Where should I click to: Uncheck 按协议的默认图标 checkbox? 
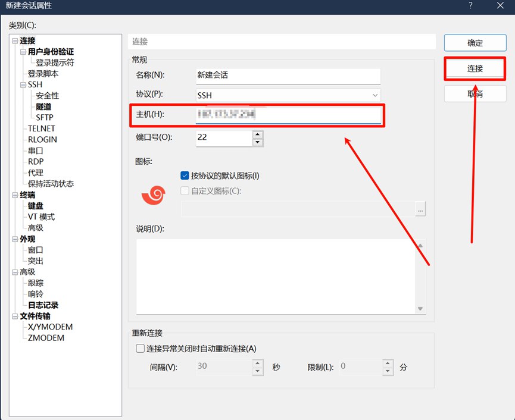coord(185,175)
